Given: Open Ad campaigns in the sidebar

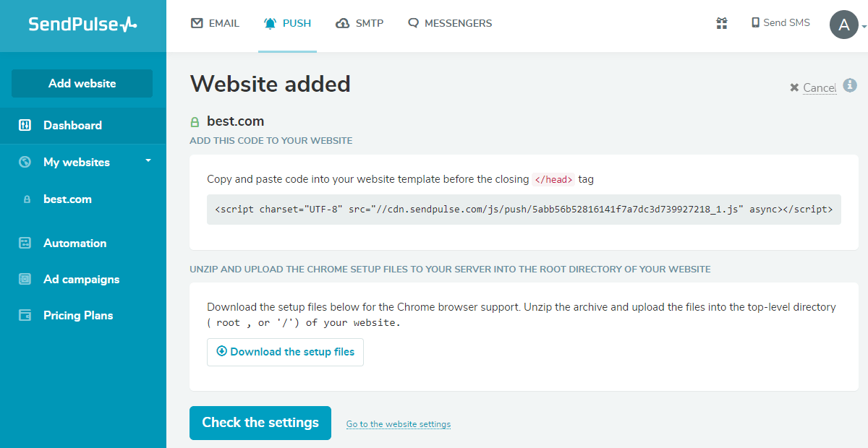Looking at the screenshot, I should [x=83, y=279].
